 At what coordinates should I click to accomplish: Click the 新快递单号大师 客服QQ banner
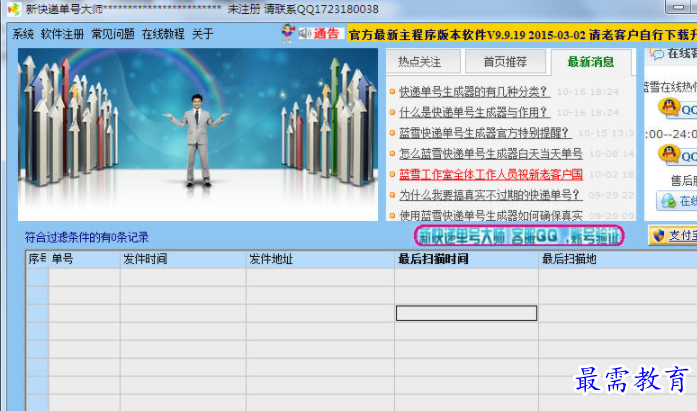tap(519, 236)
